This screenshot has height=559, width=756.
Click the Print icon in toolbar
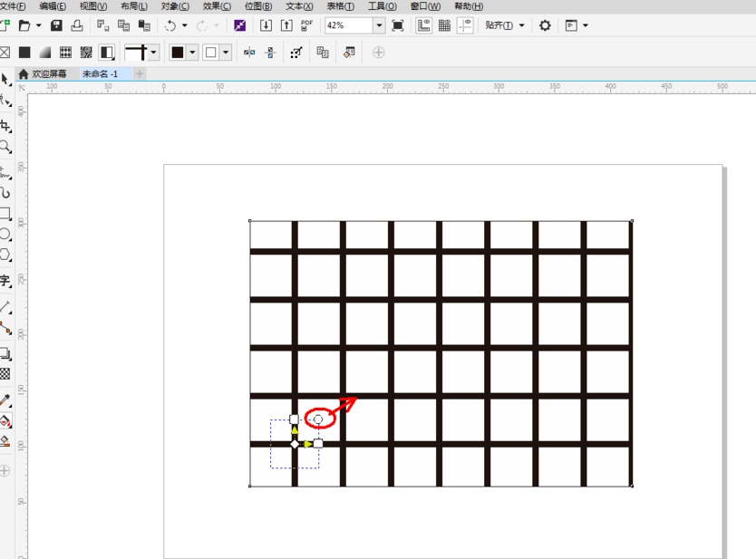pos(77,25)
